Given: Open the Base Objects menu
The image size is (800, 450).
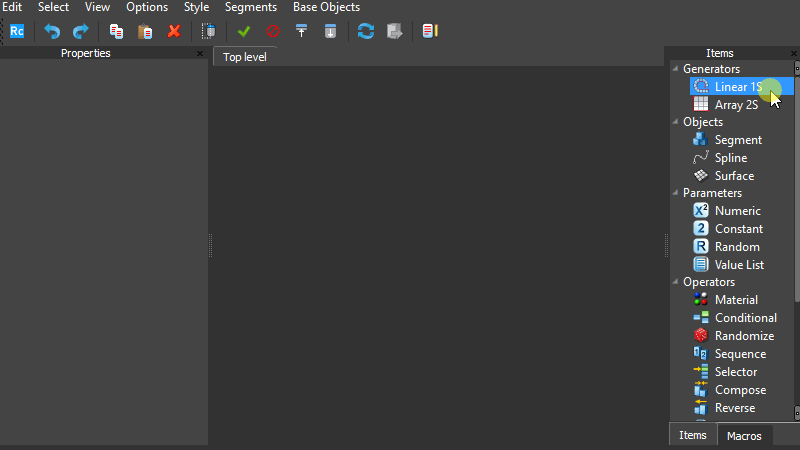Looking at the screenshot, I should tap(326, 7).
